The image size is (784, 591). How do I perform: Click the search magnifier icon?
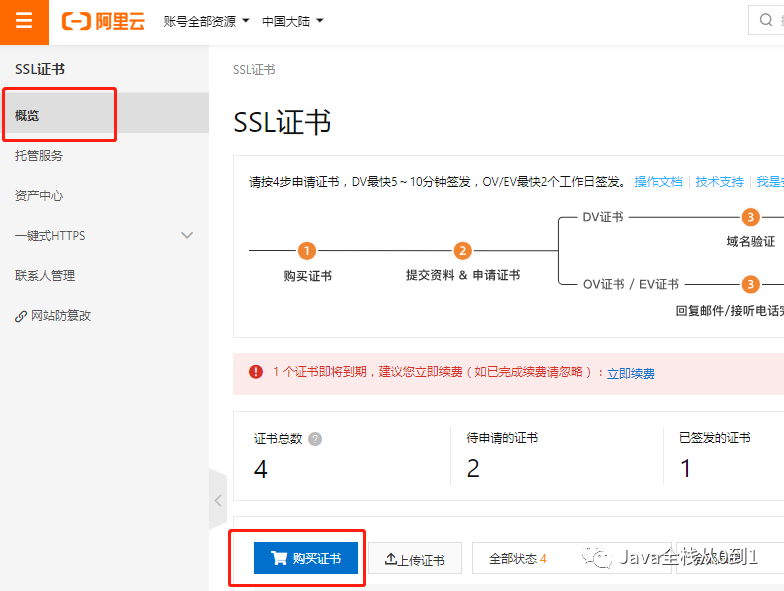pyautogui.click(x=766, y=20)
